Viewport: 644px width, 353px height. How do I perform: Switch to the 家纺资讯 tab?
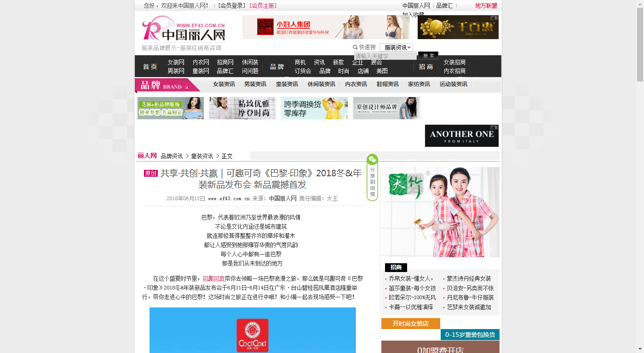[x=419, y=84]
